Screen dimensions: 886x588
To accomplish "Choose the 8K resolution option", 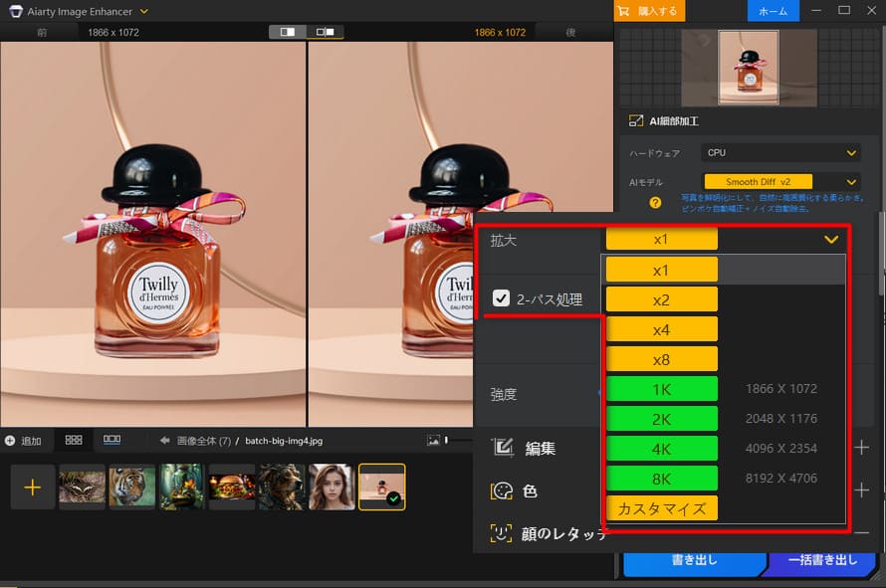I will pyautogui.click(x=661, y=479).
